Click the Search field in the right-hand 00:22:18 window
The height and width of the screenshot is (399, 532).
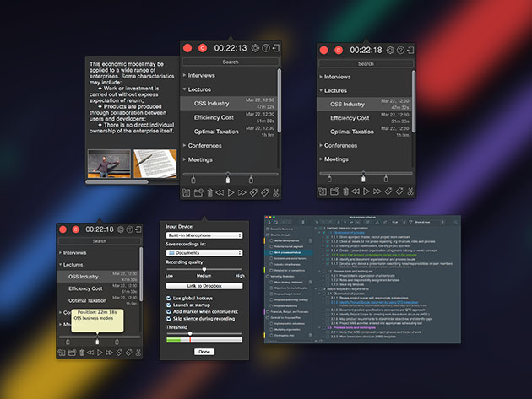(366, 64)
